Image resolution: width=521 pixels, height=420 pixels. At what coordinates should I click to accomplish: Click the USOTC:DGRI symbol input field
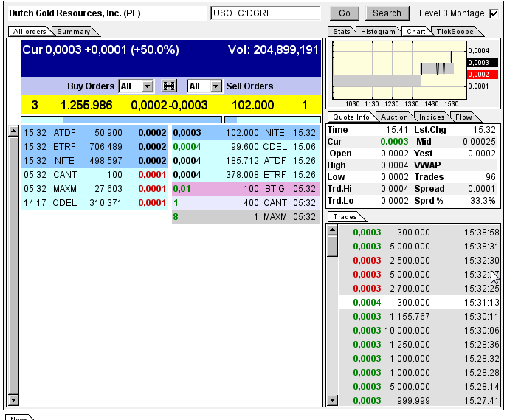click(265, 13)
